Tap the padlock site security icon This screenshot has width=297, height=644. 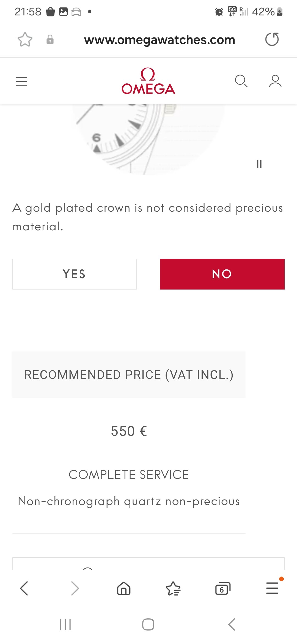pos(50,40)
